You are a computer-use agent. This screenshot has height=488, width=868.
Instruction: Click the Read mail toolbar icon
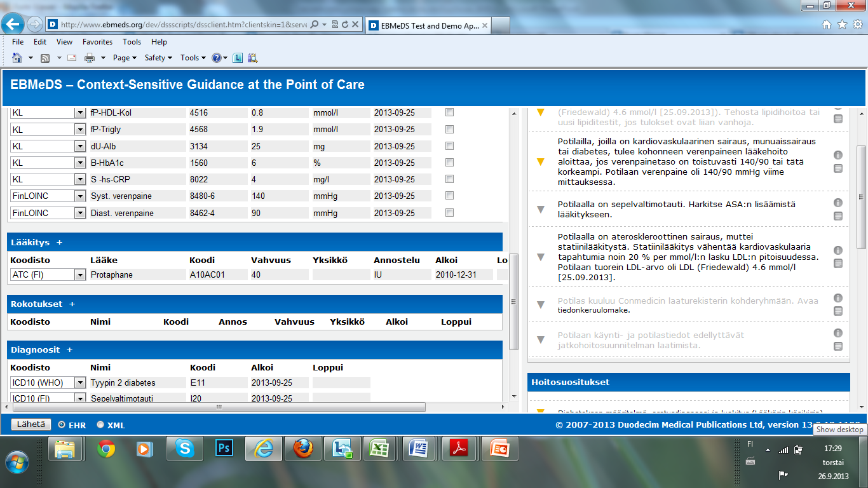[72, 58]
